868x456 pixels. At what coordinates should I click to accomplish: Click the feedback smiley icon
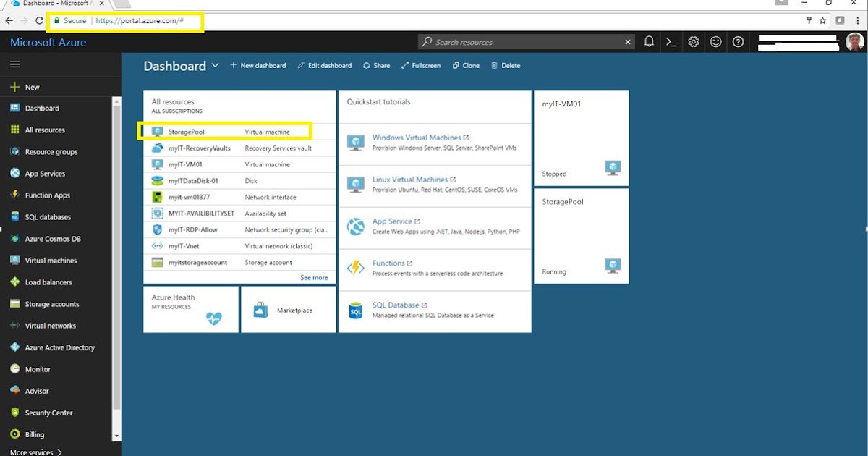(715, 41)
